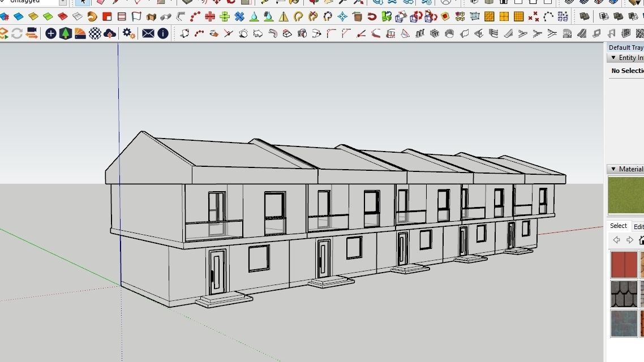Click the red and yellow hexagon icon
This screenshot has width=644, height=362.
point(445,16)
